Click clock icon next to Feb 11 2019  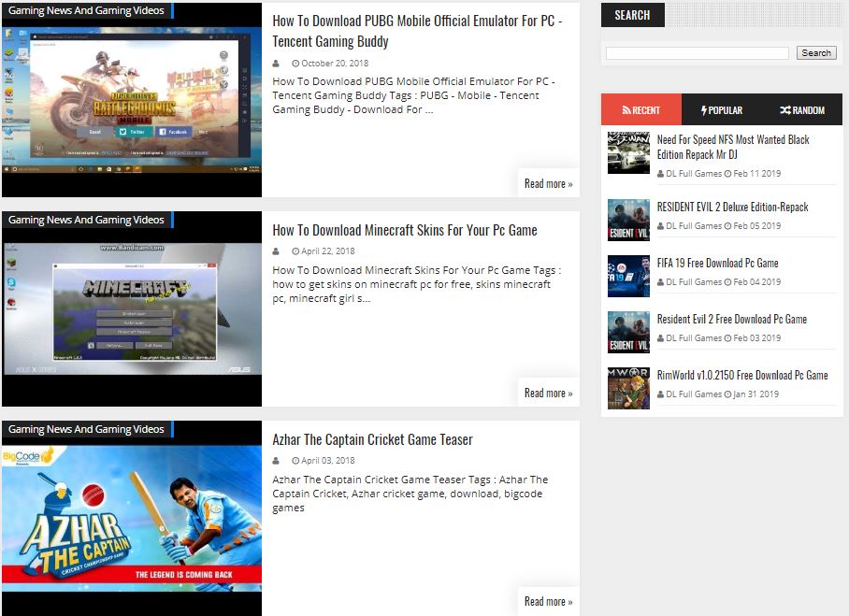(727, 174)
